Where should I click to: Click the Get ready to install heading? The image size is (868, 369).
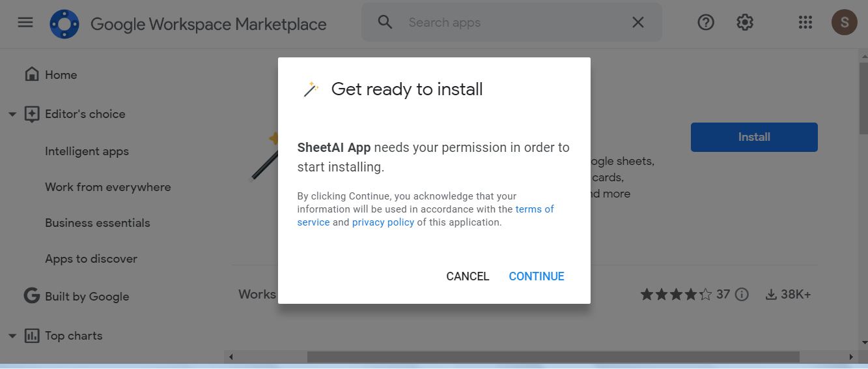tap(407, 89)
